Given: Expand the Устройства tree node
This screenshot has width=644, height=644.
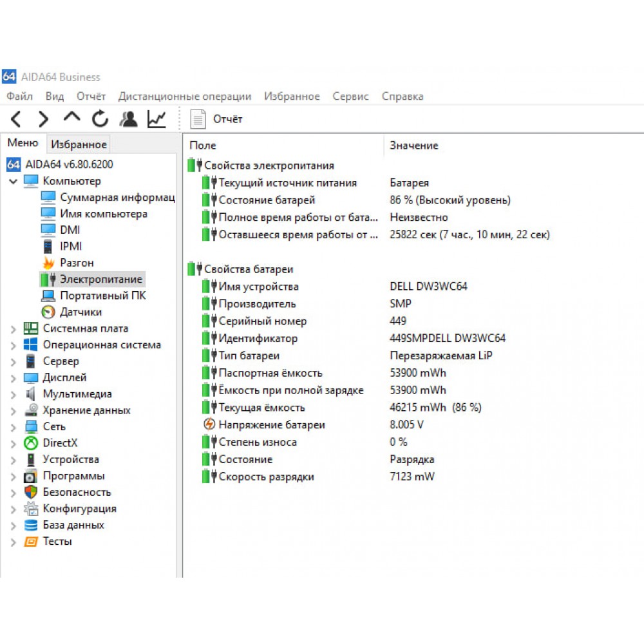Looking at the screenshot, I should point(14,460).
